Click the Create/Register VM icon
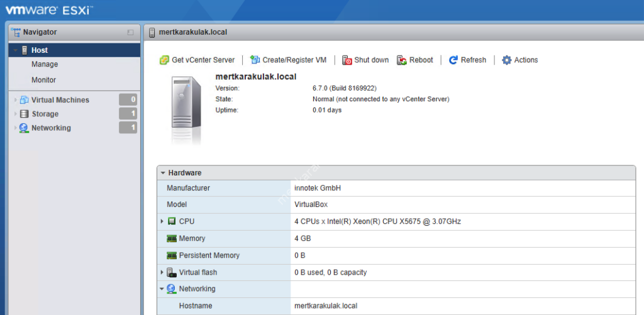 click(x=255, y=60)
